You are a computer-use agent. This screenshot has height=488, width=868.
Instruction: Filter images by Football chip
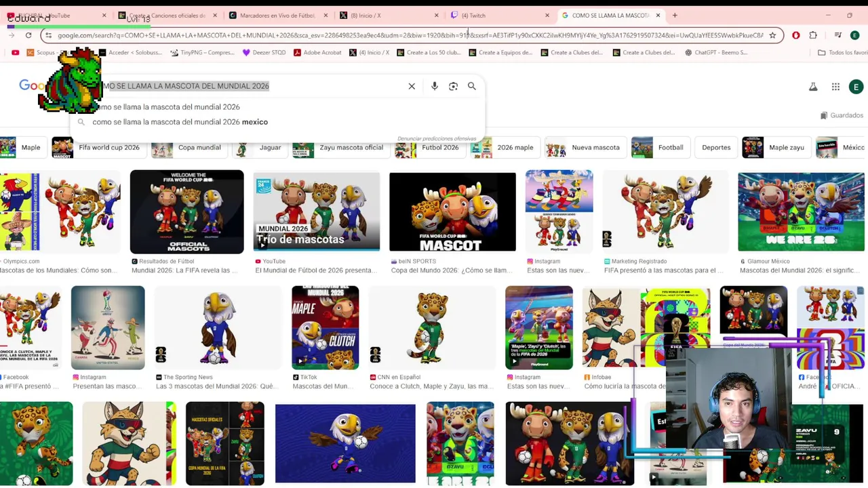click(659, 147)
